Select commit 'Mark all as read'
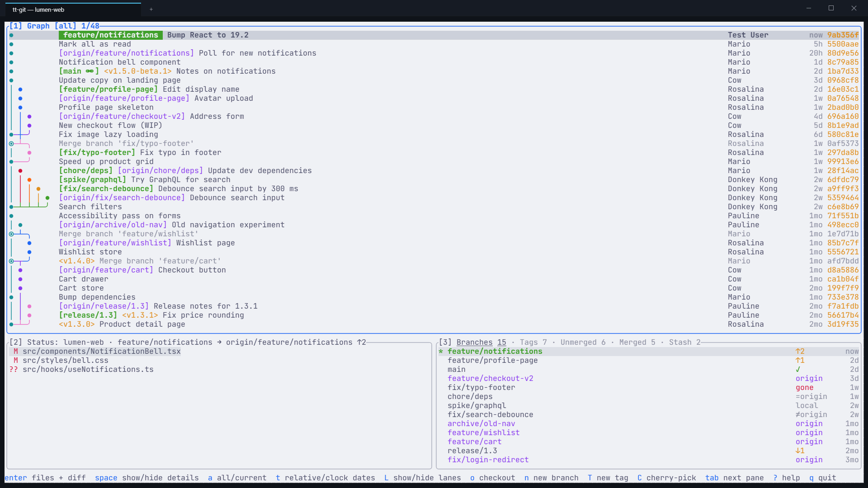This screenshot has height=488, width=868. [434, 44]
